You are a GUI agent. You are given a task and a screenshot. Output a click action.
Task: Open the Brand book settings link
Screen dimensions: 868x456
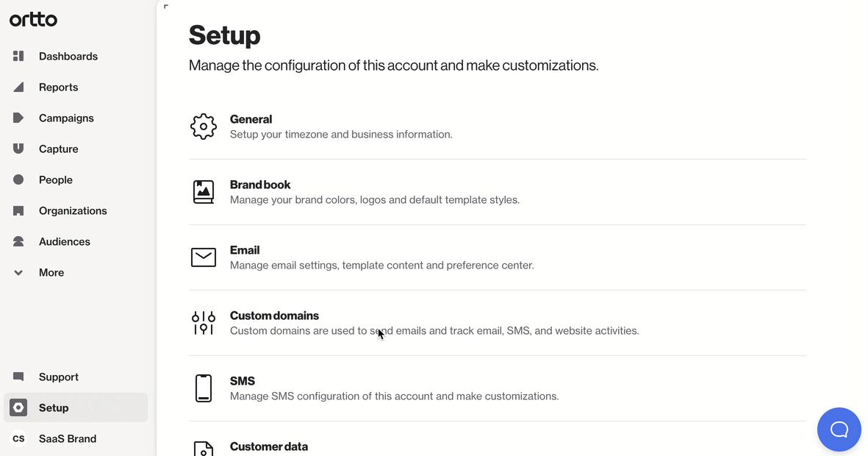pos(260,185)
